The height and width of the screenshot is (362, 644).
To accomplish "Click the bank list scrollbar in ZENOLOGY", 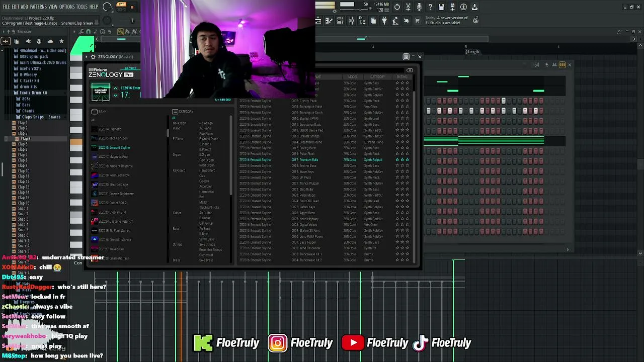I will click(x=168, y=133).
